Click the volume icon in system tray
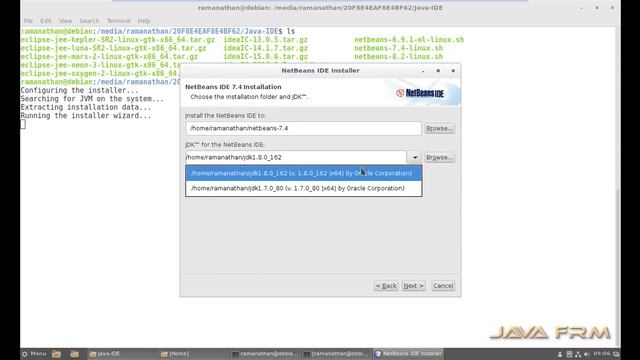Image resolution: width=640 pixels, height=360 pixels. (587, 354)
